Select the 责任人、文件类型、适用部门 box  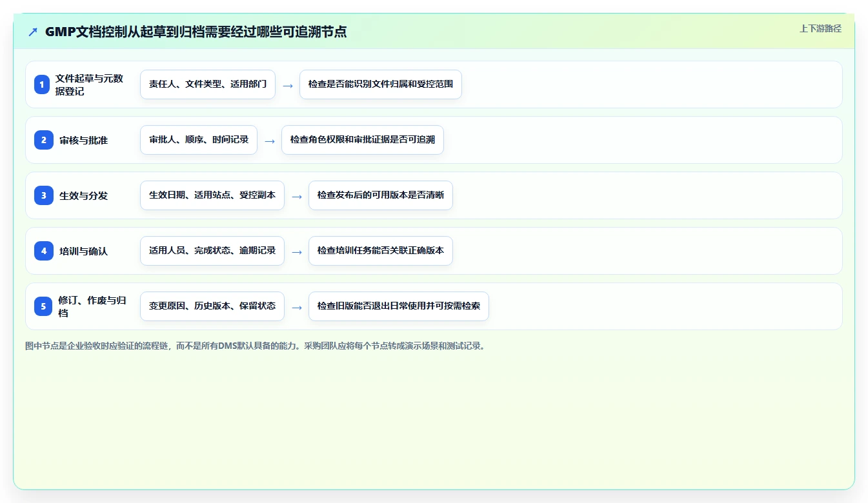pos(208,84)
